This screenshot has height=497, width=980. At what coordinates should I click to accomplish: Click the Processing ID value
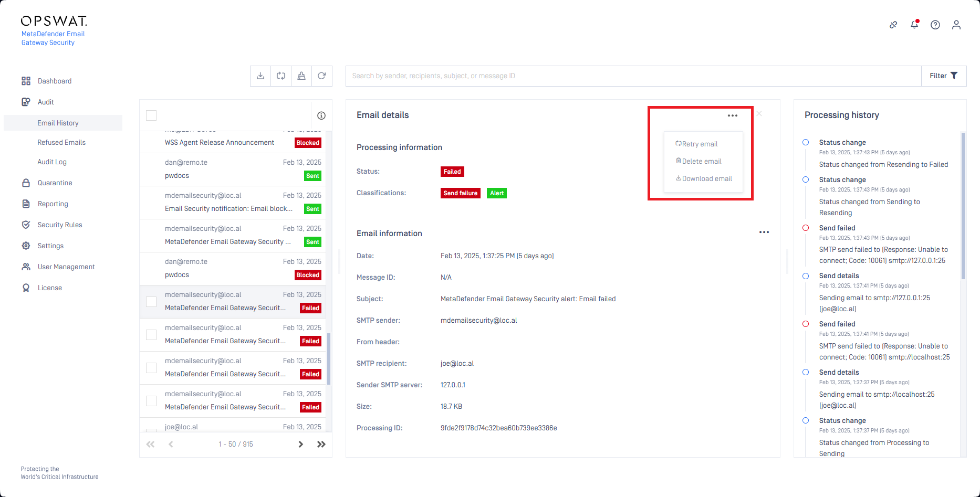point(498,428)
